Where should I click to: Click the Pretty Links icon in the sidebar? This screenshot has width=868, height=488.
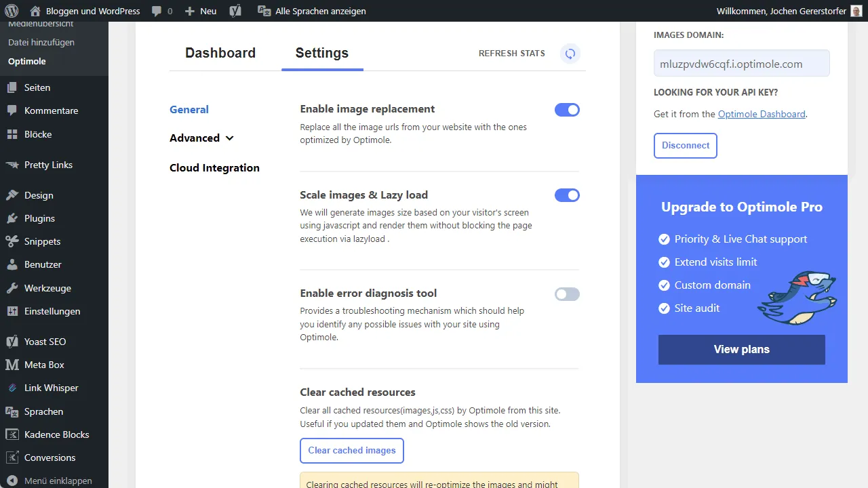tap(12, 165)
